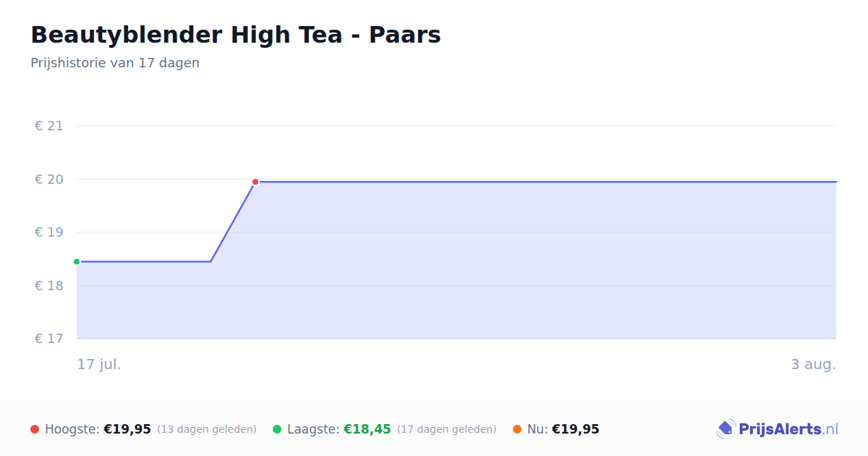Click the 13 dagen geleden note

pos(207,429)
